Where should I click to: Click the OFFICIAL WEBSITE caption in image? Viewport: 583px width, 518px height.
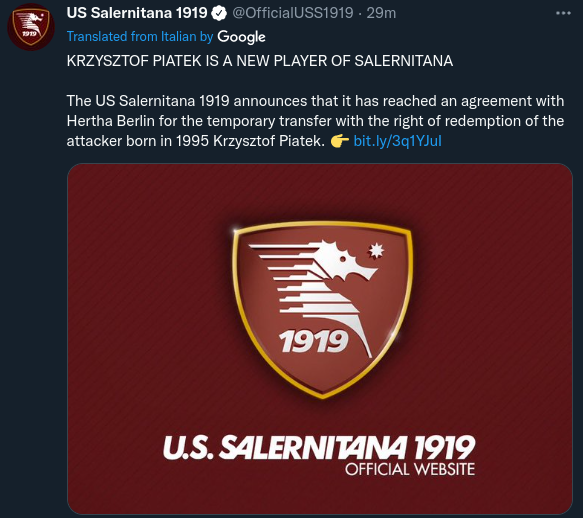[410, 469]
